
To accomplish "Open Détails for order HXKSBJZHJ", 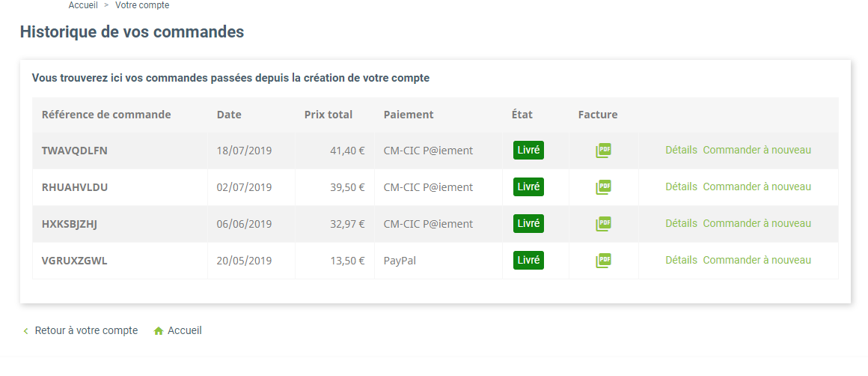I will (681, 223).
